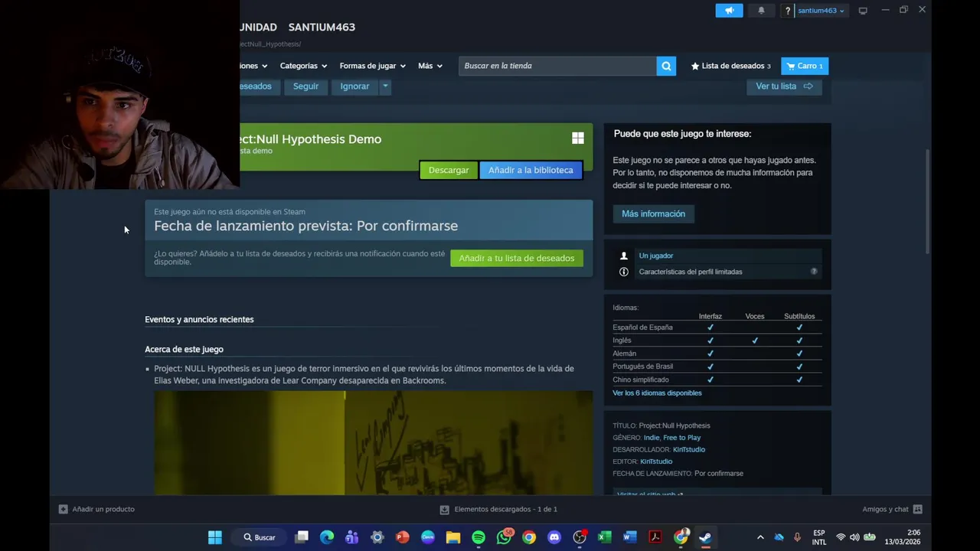Click the question mark beside Características del perfil limitadas

pyautogui.click(x=814, y=272)
